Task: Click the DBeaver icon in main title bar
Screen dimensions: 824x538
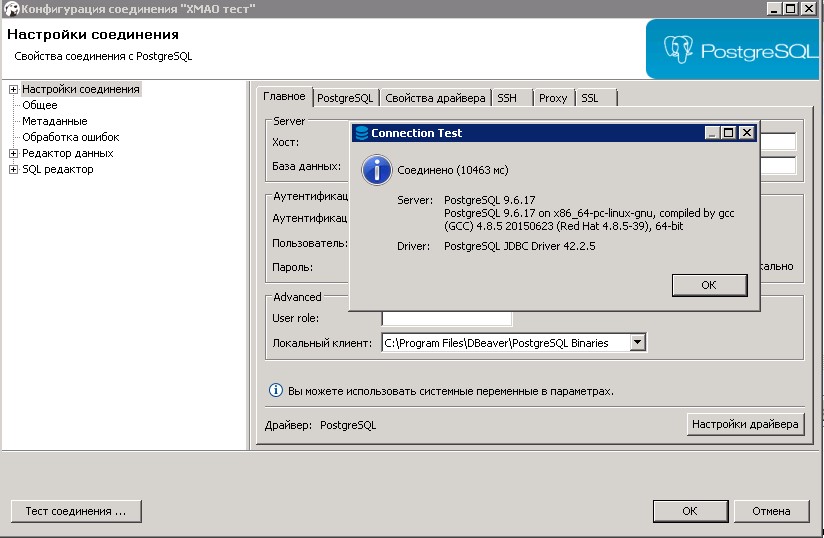Action: 12,9
